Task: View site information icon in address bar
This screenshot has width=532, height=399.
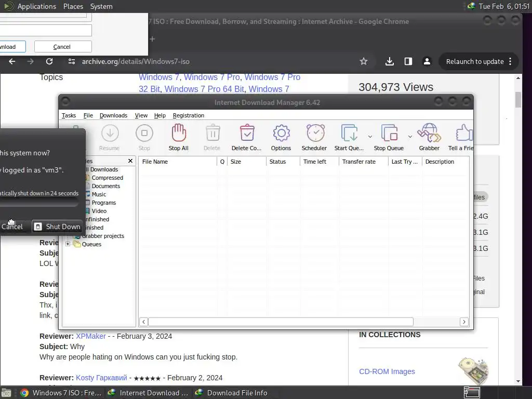Action: (72, 61)
